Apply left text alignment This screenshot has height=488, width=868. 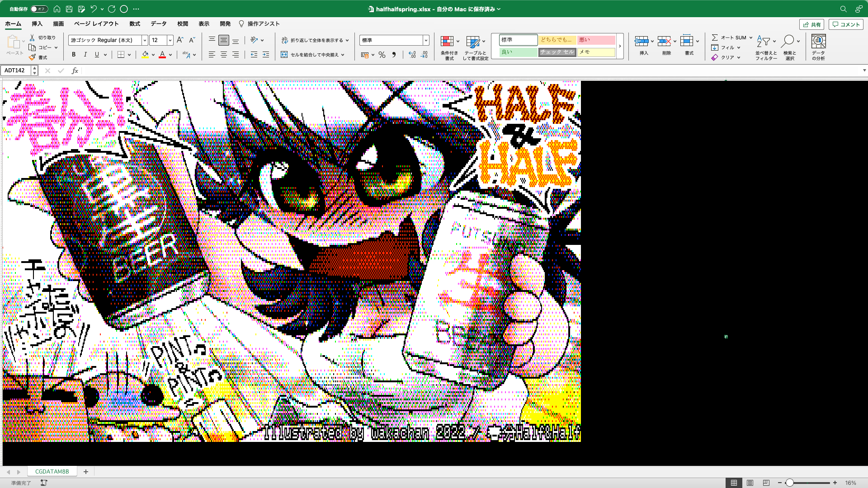tap(212, 55)
